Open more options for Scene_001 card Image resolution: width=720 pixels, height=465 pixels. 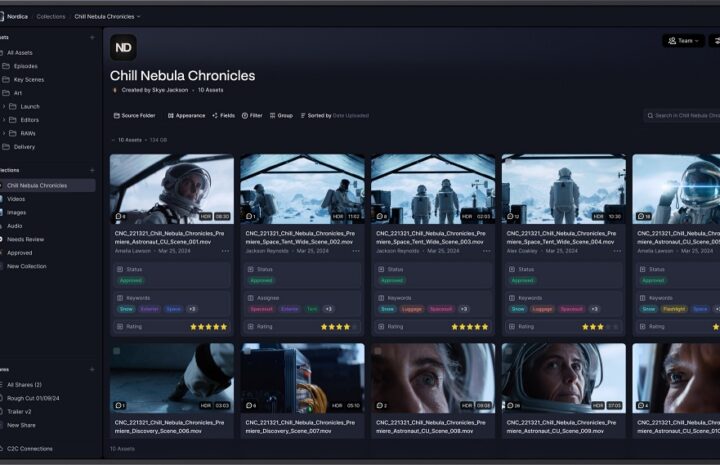point(225,251)
